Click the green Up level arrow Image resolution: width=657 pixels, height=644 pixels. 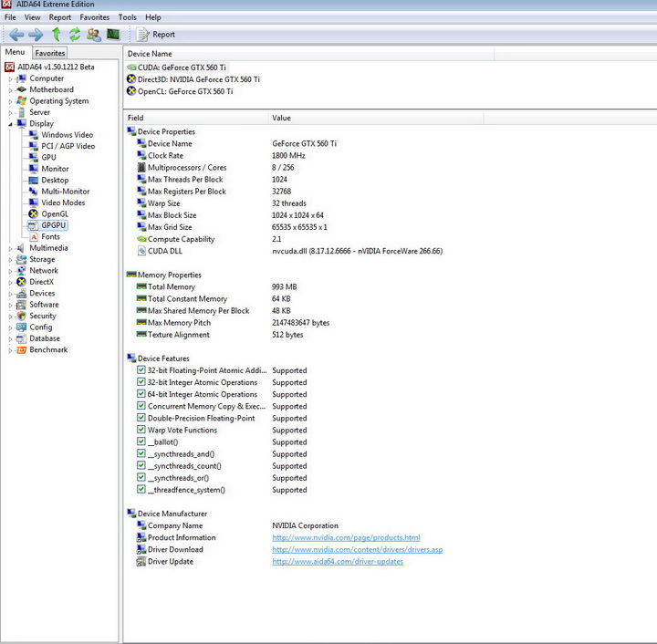[57, 35]
